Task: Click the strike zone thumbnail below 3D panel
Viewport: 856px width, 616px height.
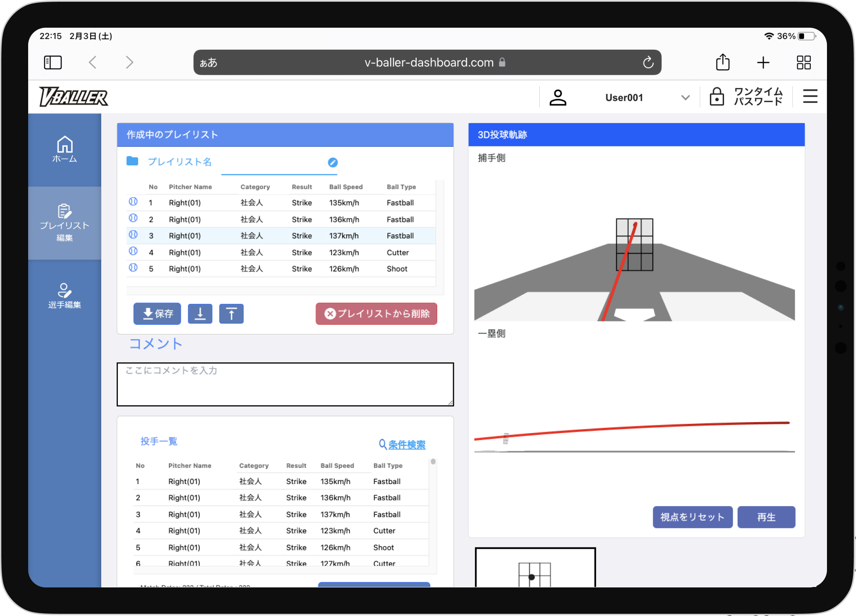Action: pos(535,567)
